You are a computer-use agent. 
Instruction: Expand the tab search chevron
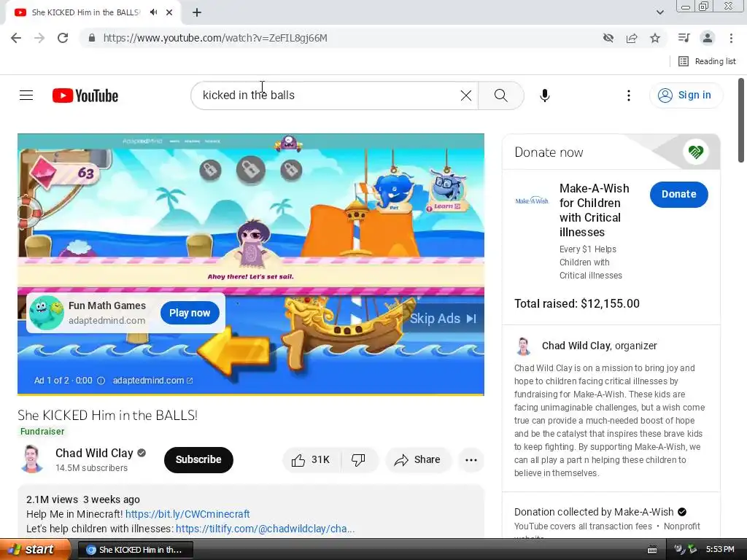coord(659,12)
